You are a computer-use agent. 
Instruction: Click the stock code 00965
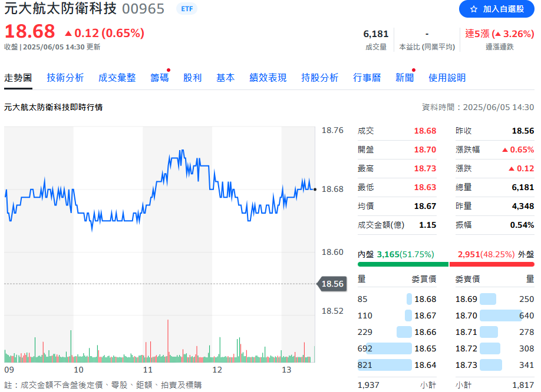coord(143,9)
